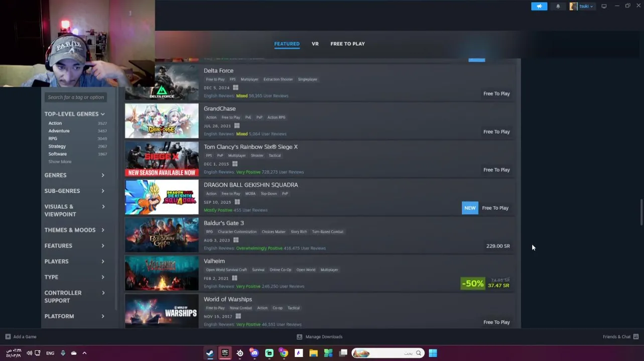Open the Valheim game title
Screen dimensions: 644x361
click(x=214, y=261)
